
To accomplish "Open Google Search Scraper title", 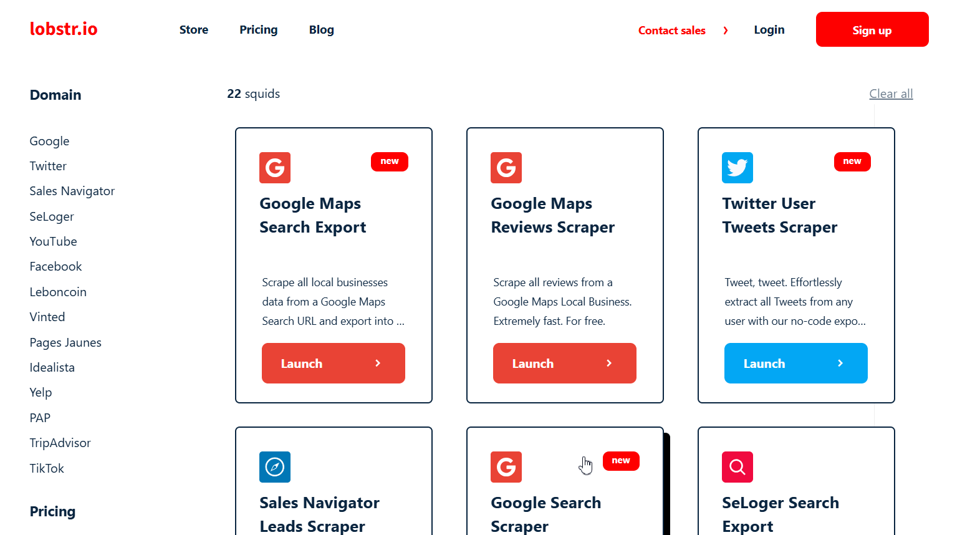I will pyautogui.click(x=546, y=514).
